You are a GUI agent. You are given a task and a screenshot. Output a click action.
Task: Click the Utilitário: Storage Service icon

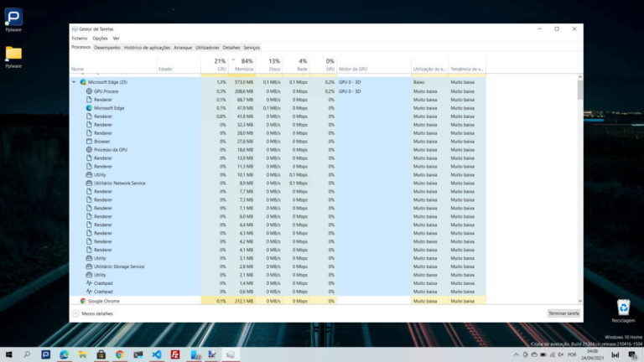[89, 266]
